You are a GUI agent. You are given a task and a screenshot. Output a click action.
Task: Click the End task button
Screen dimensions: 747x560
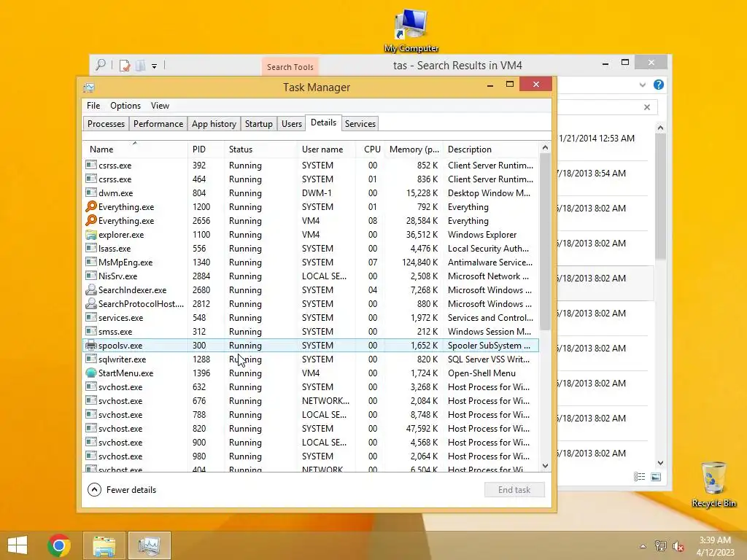point(514,489)
